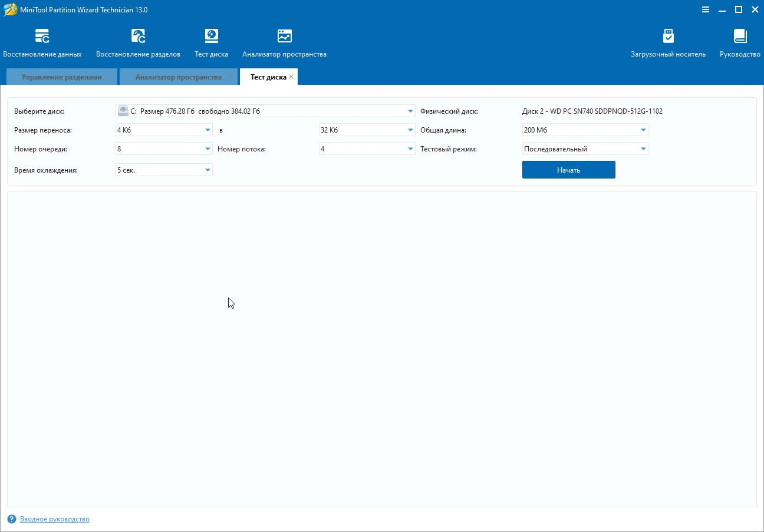Expand the Время охлаждения dropdown
The image size is (764, 532).
coord(208,170)
